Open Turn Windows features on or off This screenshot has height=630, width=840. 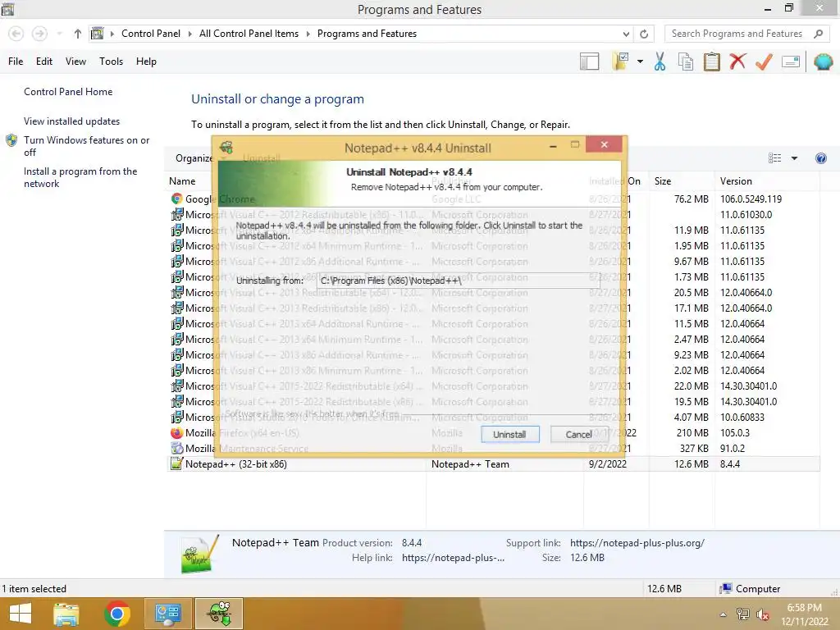click(x=86, y=146)
